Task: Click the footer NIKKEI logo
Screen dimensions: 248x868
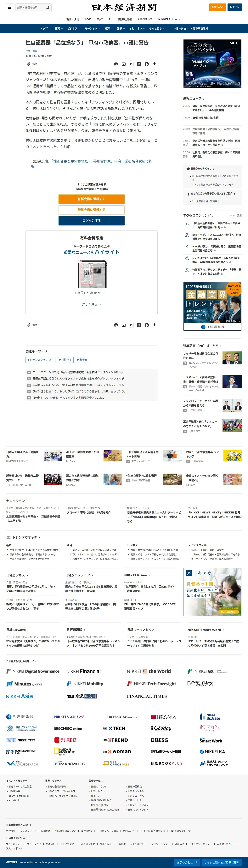Action: point(11,862)
